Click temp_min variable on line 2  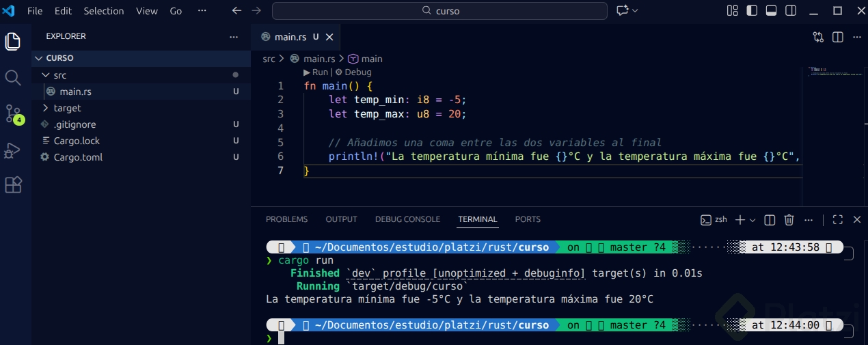[x=379, y=100]
